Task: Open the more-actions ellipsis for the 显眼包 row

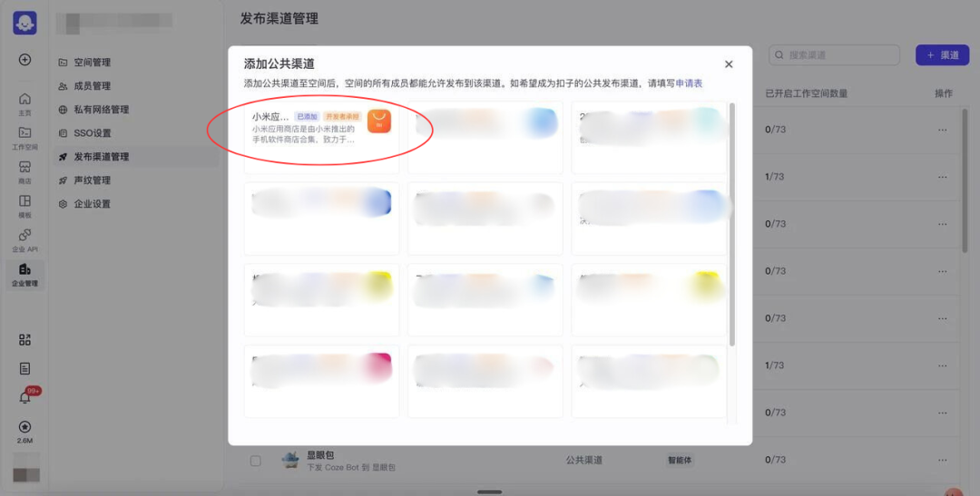Action: click(x=943, y=461)
